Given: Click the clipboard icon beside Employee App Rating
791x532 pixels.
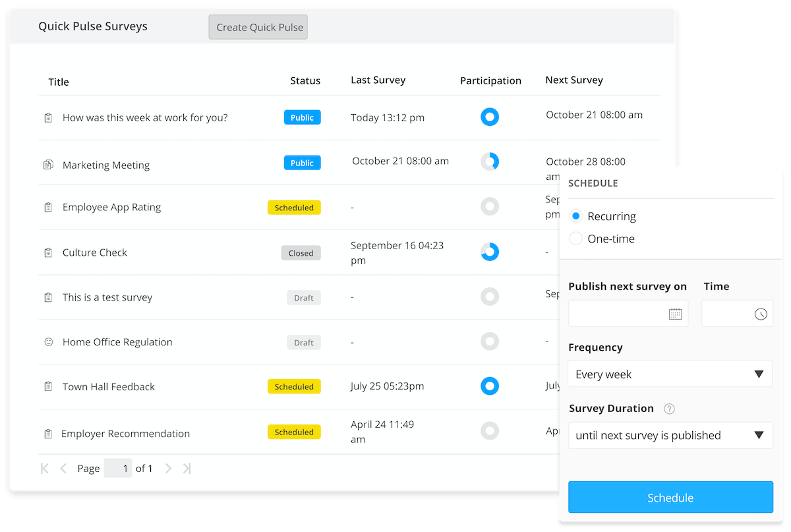Looking at the screenshot, I should tap(48, 207).
